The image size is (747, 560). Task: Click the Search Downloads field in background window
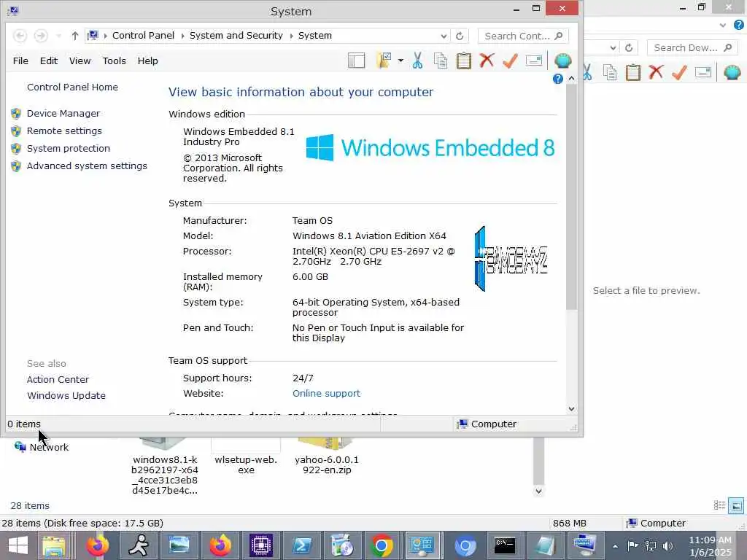click(x=692, y=47)
